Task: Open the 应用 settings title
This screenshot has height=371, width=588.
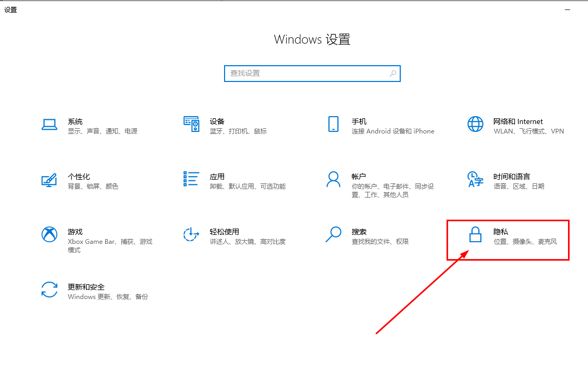Action: pos(217,177)
